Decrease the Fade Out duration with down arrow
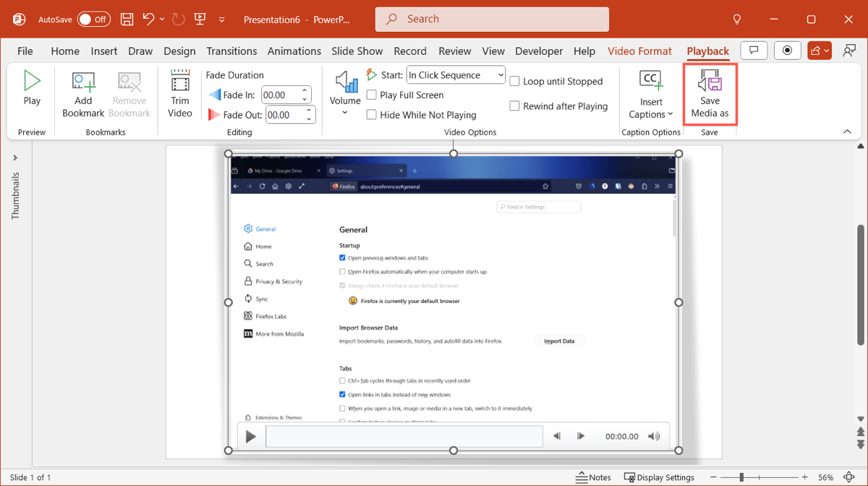The height and width of the screenshot is (486, 868). (310, 119)
